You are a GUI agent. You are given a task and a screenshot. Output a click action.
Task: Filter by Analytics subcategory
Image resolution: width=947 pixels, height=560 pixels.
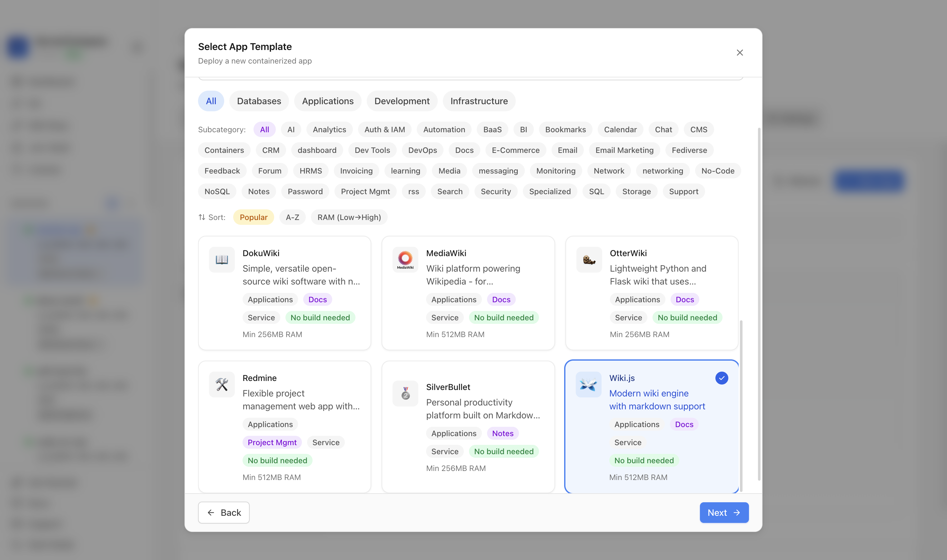pos(329,129)
